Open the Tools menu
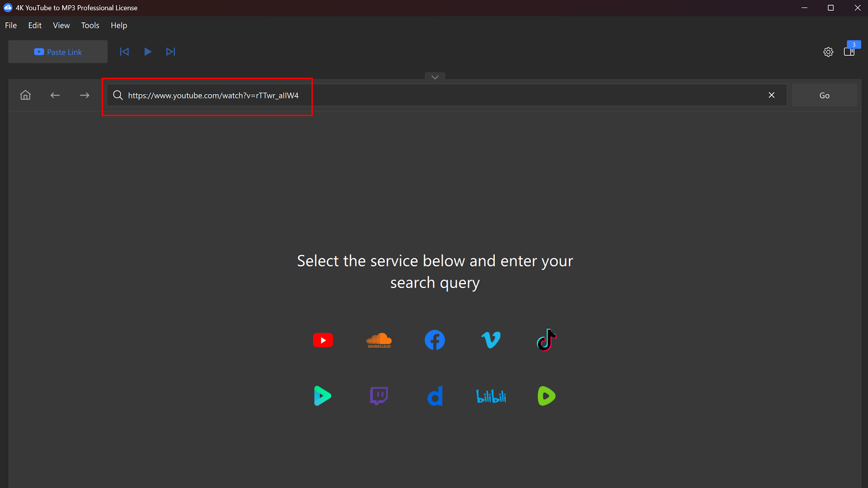Screen dimensions: 868x488 (x=90, y=25)
